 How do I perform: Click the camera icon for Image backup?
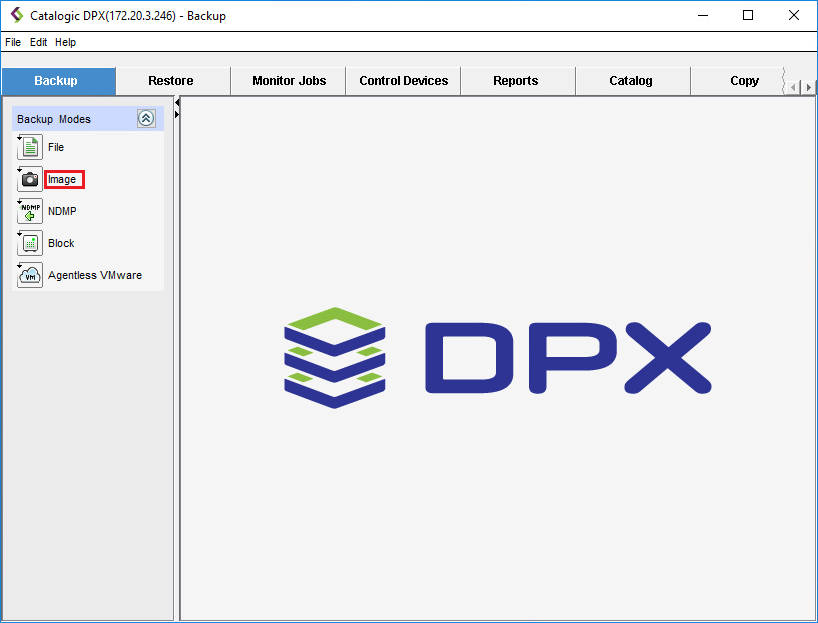30,180
